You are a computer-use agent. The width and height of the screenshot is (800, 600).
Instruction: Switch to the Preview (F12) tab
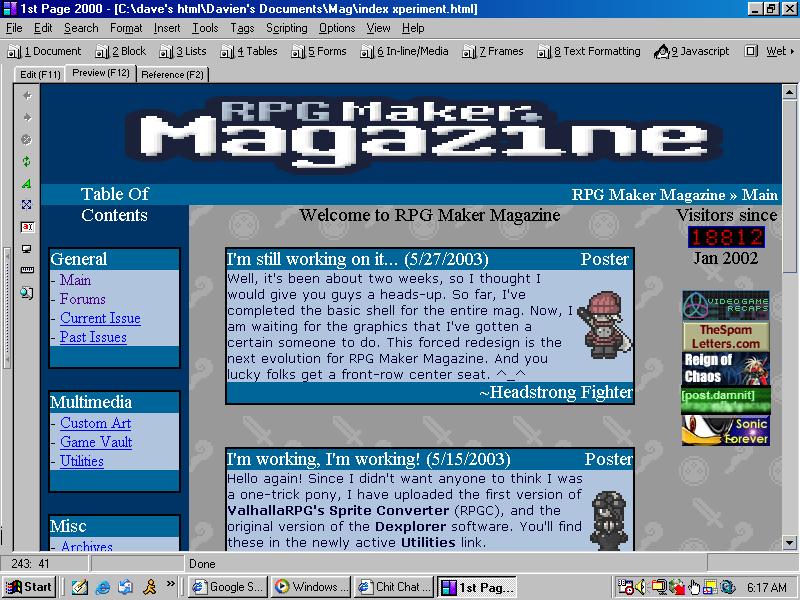(101, 73)
